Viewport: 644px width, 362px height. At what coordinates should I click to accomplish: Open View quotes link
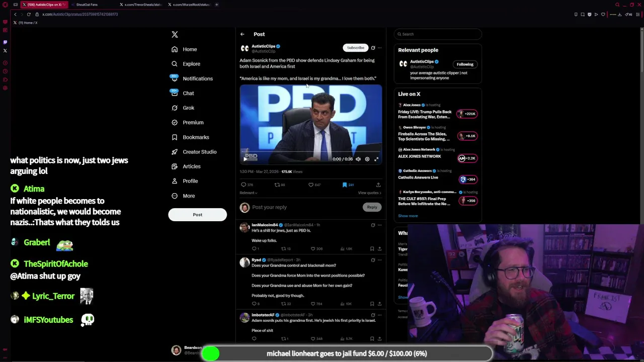tap(370, 193)
